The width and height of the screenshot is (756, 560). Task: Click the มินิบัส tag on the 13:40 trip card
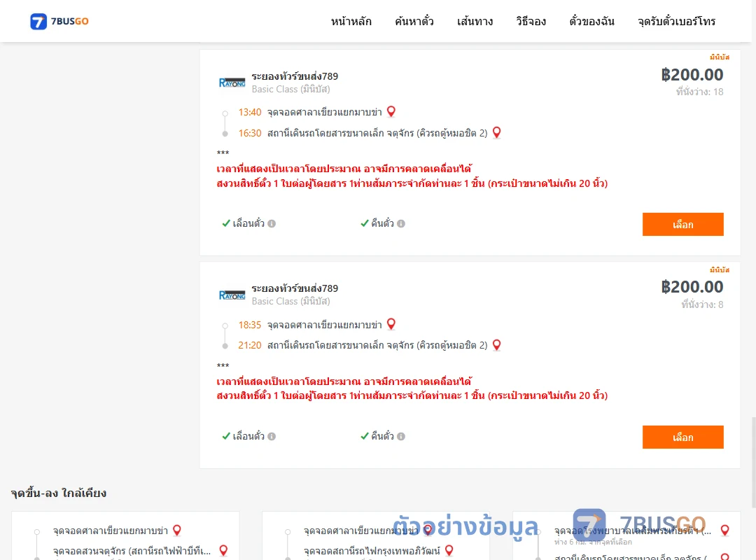coord(720,57)
